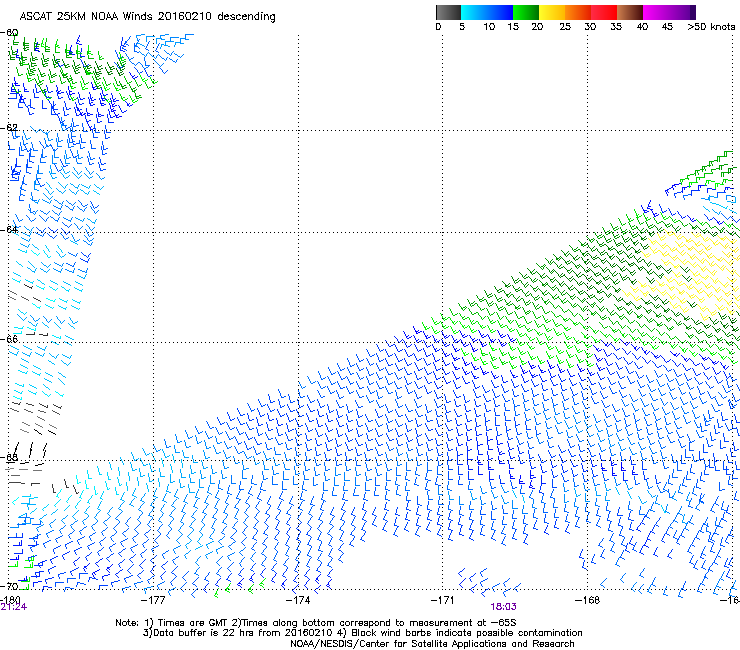Viewport: 740px width, 650px height.
Task: Click the title text 'ASCAT 25KM NOAA Winds 20160210 descending'
Action: pos(147,17)
